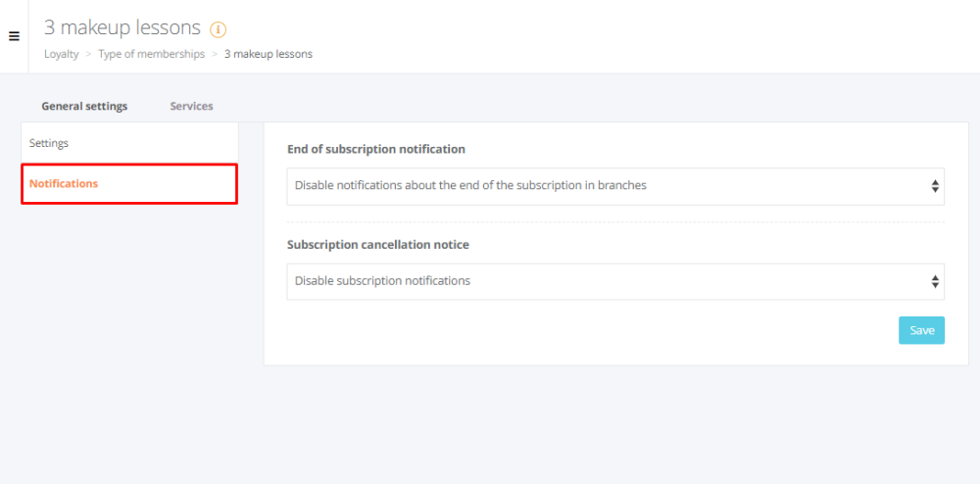Image resolution: width=980 pixels, height=484 pixels.
Task: Click the Subscription cancellation notice label
Action: 378,245
